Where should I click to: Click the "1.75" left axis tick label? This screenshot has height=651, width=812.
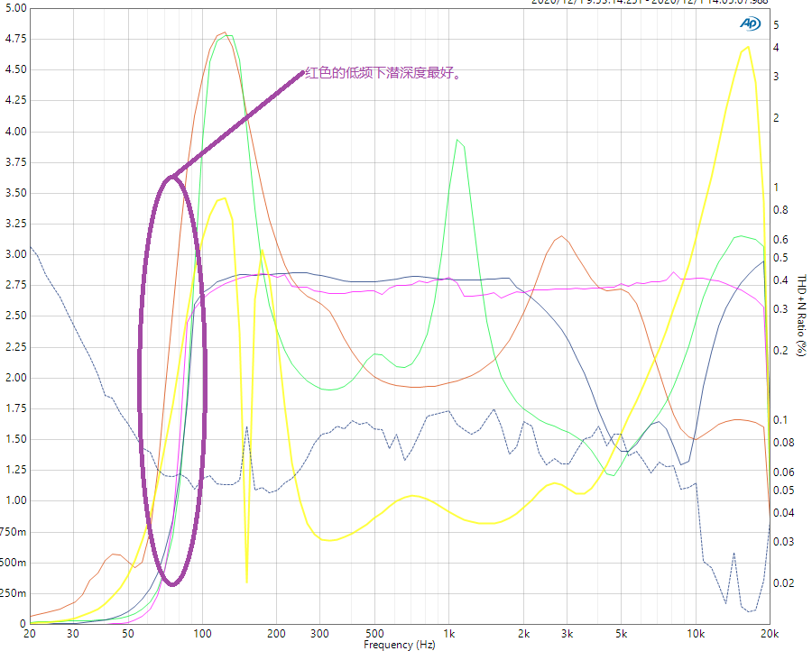[15, 408]
